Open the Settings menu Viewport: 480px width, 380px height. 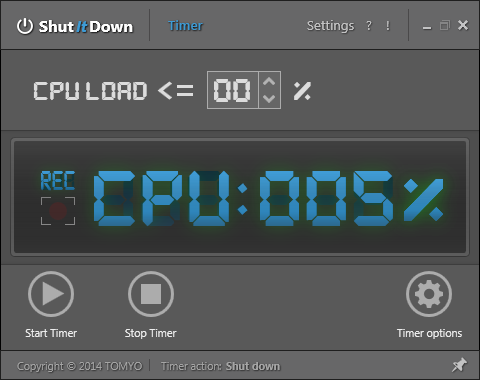pos(330,26)
